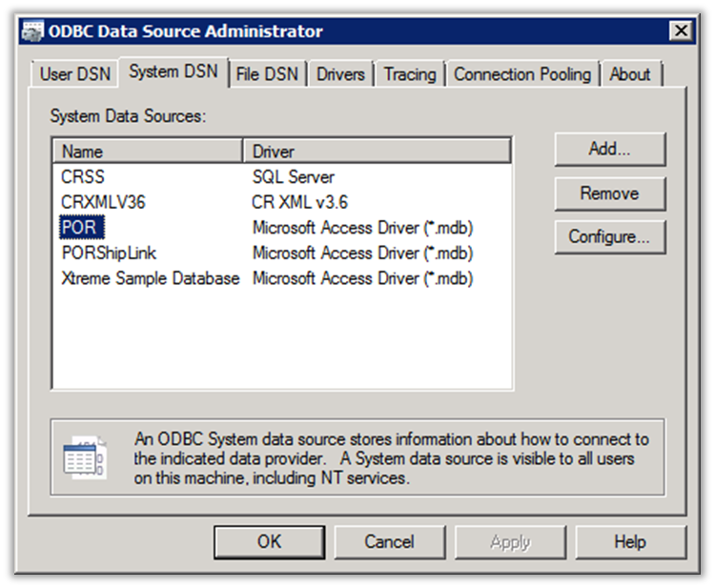Image resolution: width=715 pixels, height=588 pixels.
Task: Select the CRSS data source row
Action: point(83,177)
